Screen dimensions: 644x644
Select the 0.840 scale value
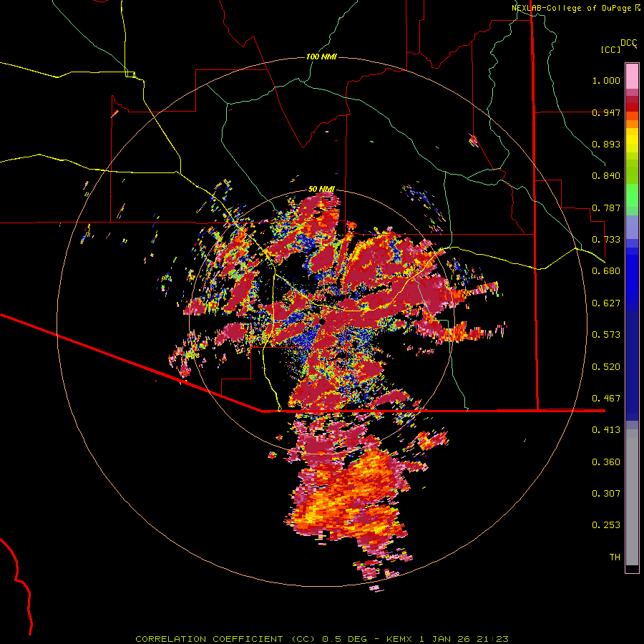tap(606, 176)
